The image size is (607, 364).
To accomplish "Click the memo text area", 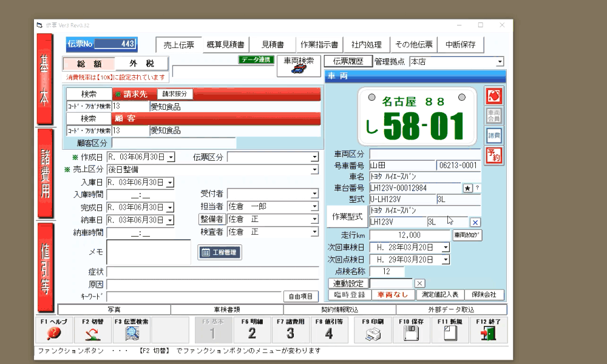I will (149, 252).
